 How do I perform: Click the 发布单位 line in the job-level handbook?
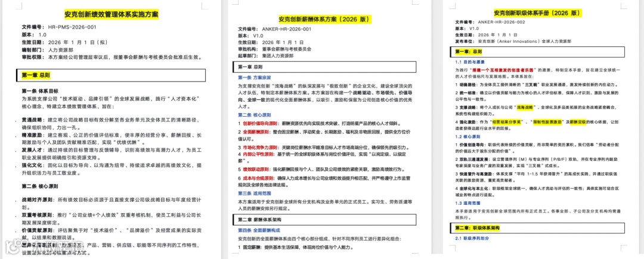[513, 42]
